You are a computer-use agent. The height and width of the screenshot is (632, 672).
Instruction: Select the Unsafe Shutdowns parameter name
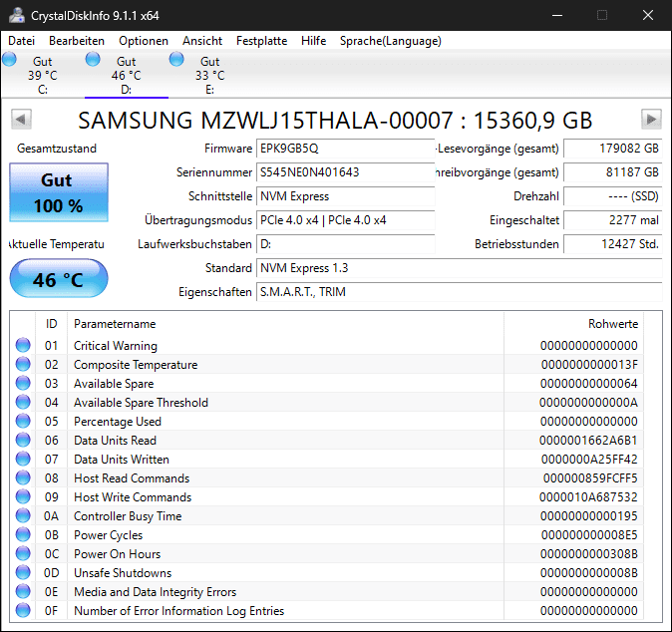(123, 572)
